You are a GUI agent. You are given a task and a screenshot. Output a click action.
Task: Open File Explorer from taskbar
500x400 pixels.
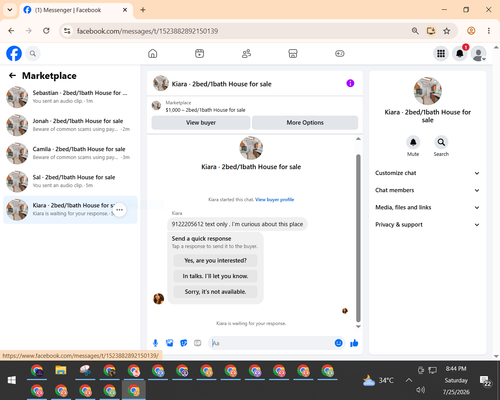coord(61,371)
